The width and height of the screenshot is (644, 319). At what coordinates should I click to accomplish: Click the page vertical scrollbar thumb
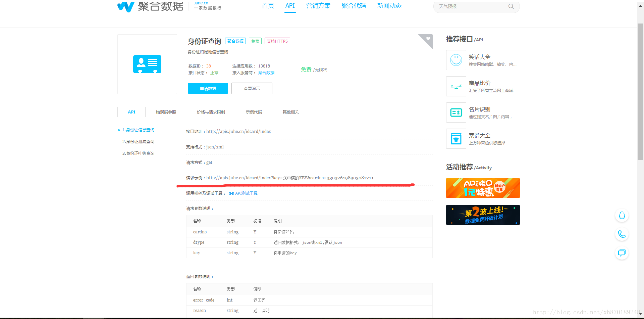coord(640,91)
